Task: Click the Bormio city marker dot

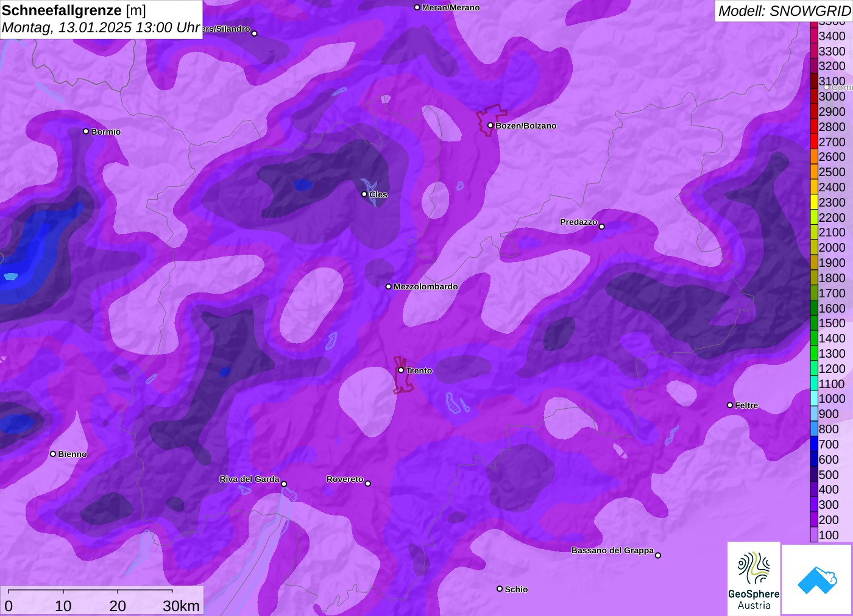Action: (86, 131)
